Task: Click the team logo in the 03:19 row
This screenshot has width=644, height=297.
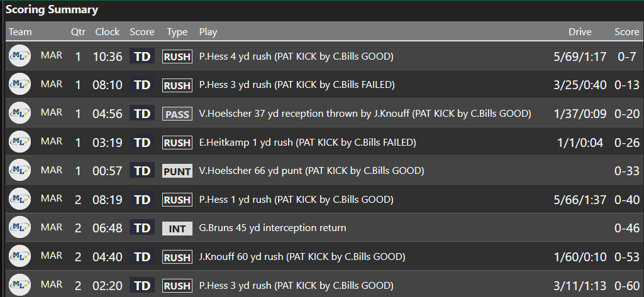Action: 19,142
